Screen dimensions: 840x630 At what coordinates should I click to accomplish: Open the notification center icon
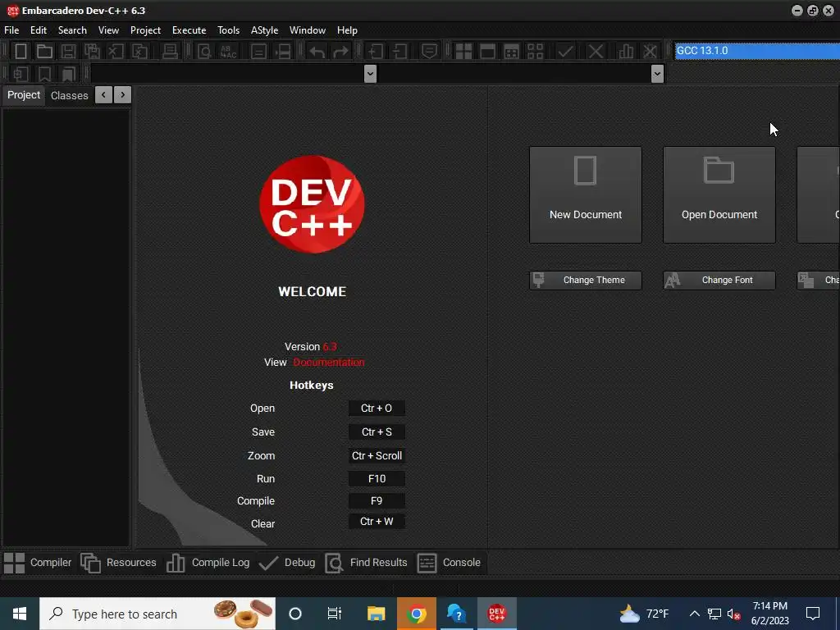click(813, 614)
